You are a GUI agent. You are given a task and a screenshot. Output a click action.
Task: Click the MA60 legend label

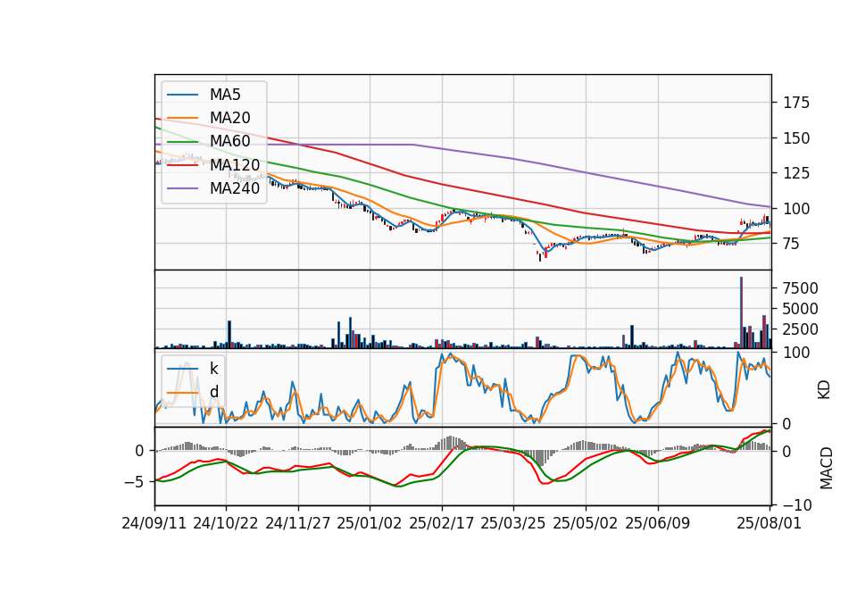[230, 141]
